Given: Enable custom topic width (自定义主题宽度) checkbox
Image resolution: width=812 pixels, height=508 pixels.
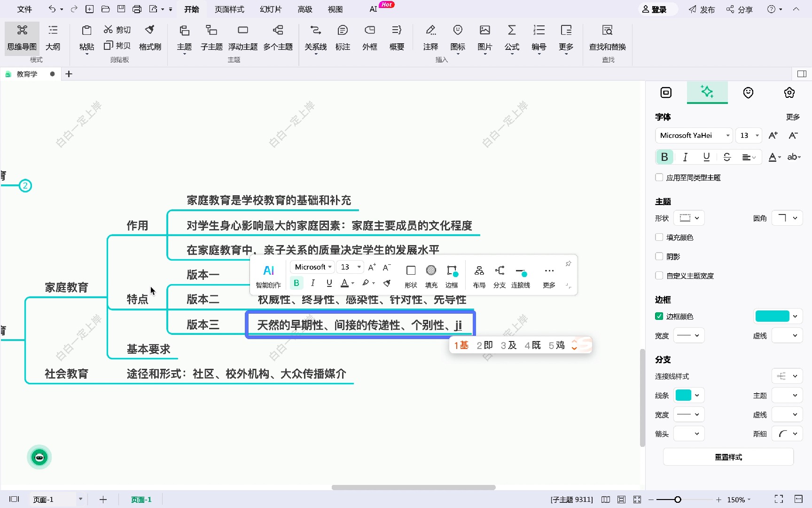Looking at the screenshot, I should pos(659,276).
